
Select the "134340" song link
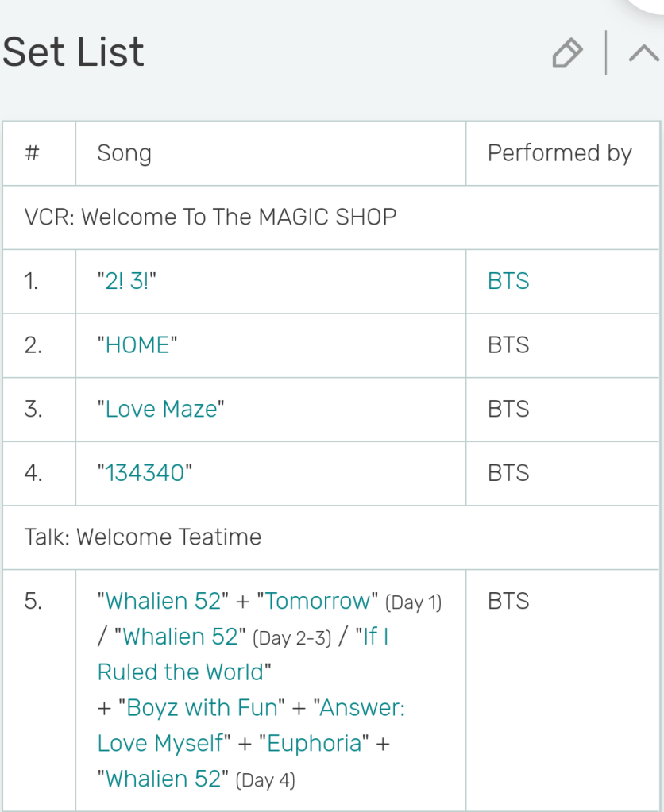pyautogui.click(x=145, y=473)
